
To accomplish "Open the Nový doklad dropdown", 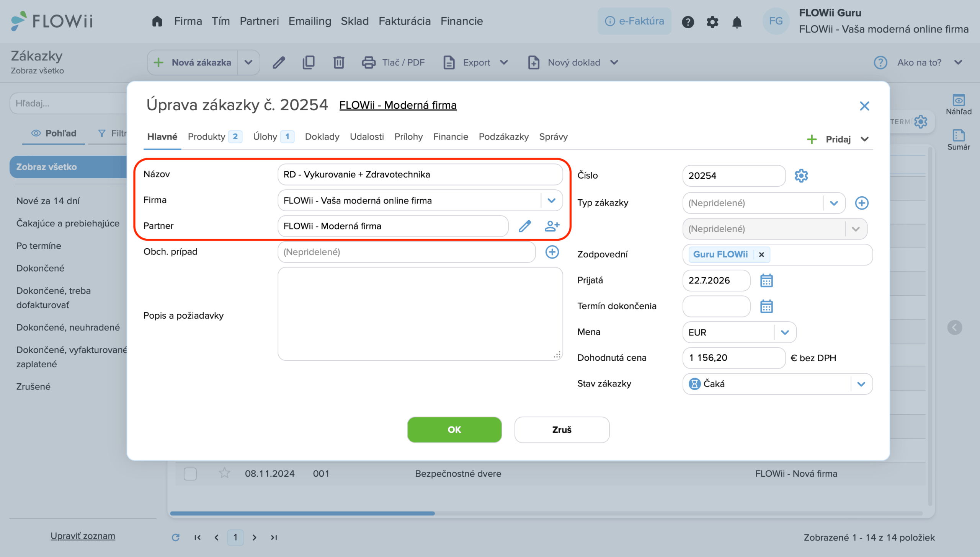I will (573, 62).
